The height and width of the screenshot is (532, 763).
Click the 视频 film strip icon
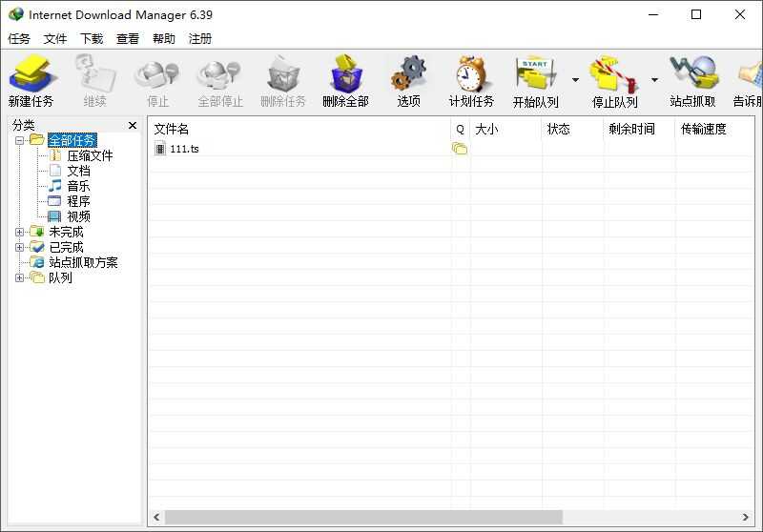point(54,216)
